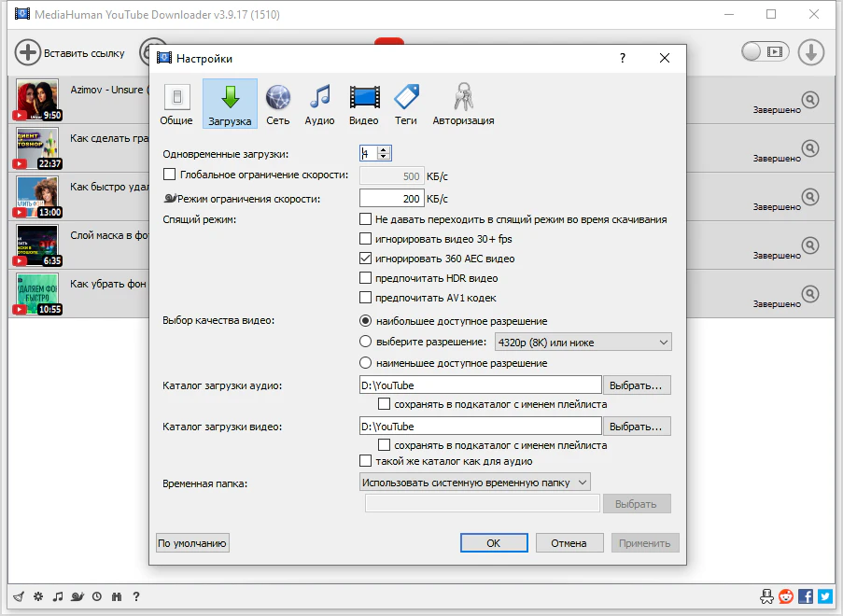This screenshot has height=616, width=843.
Task: Switch to the Сеть settings section
Action: pos(277,104)
